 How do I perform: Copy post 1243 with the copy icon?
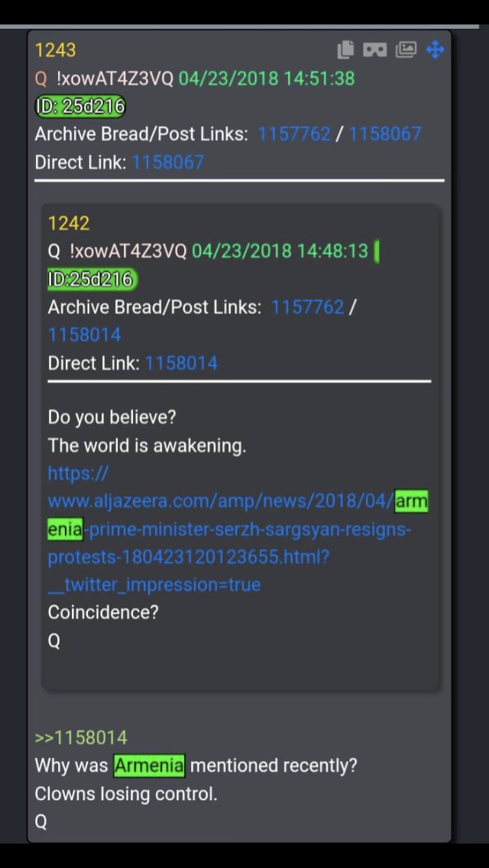(345, 50)
